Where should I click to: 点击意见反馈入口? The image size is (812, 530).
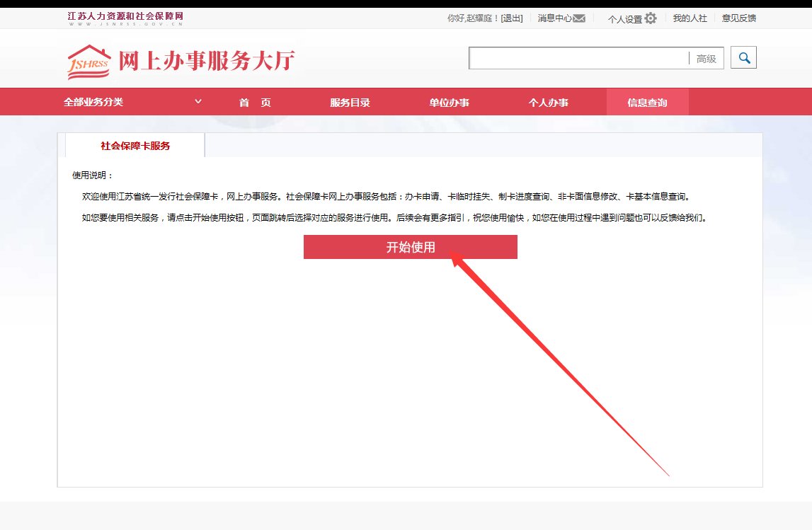coord(739,18)
